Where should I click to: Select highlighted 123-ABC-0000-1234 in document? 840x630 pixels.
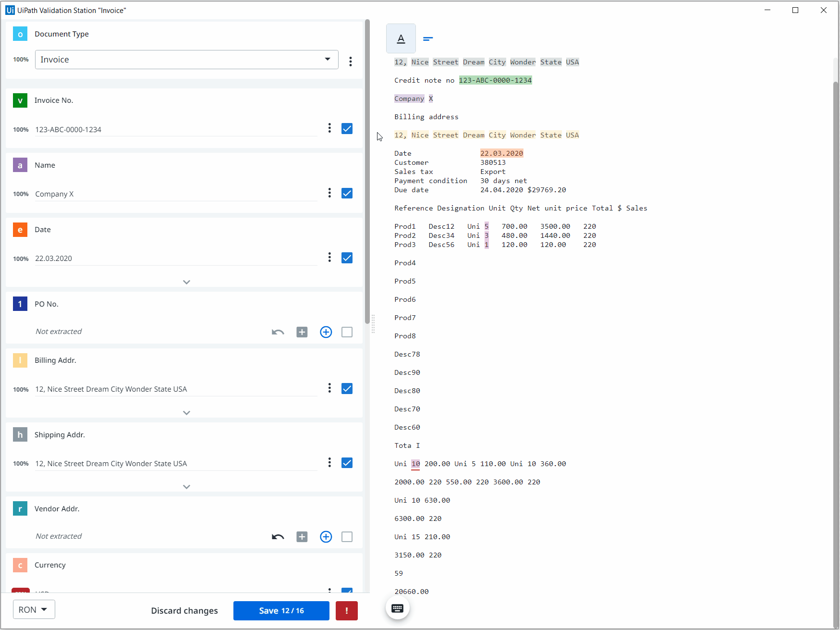coord(495,80)
